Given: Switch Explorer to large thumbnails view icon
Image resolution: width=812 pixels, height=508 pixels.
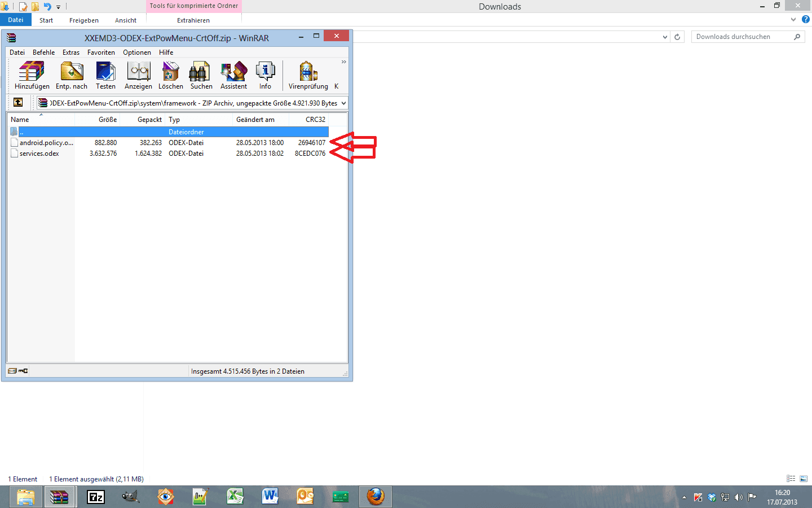Looking at the screenshot, I should coord(804,479).
